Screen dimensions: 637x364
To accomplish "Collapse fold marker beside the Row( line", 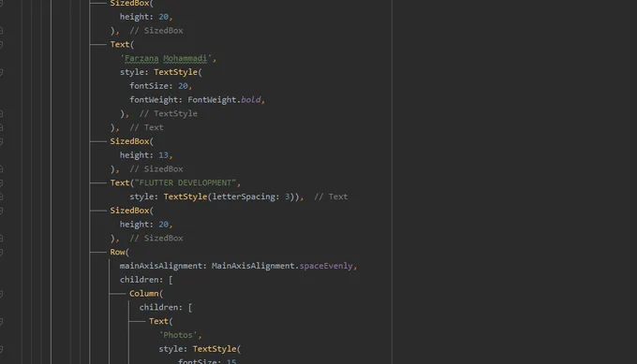I will pos(1,253).
